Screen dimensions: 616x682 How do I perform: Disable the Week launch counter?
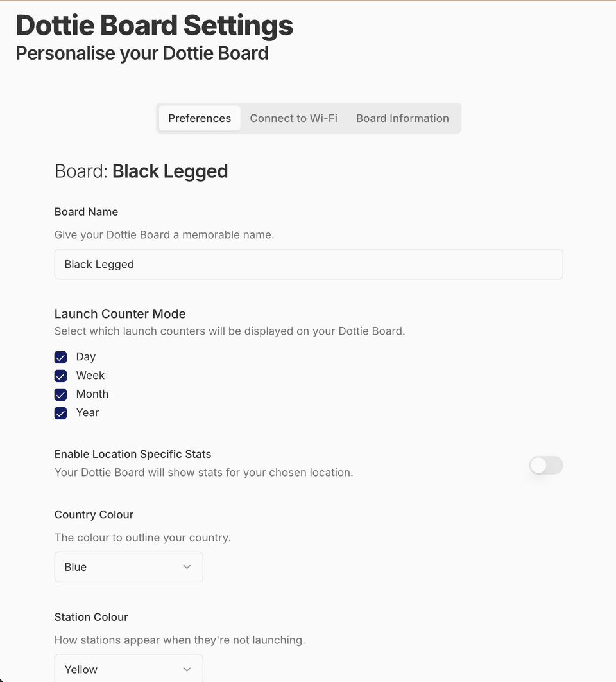coord(60,376)
